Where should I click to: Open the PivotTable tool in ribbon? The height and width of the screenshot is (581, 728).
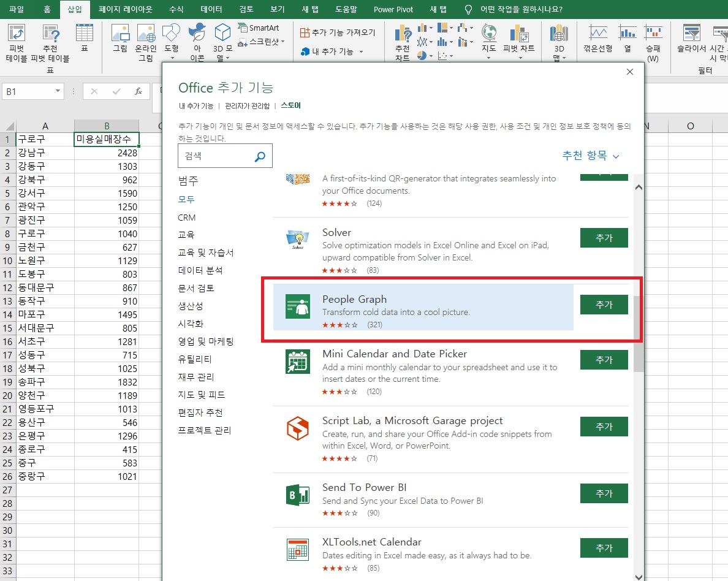coord(17,43)
